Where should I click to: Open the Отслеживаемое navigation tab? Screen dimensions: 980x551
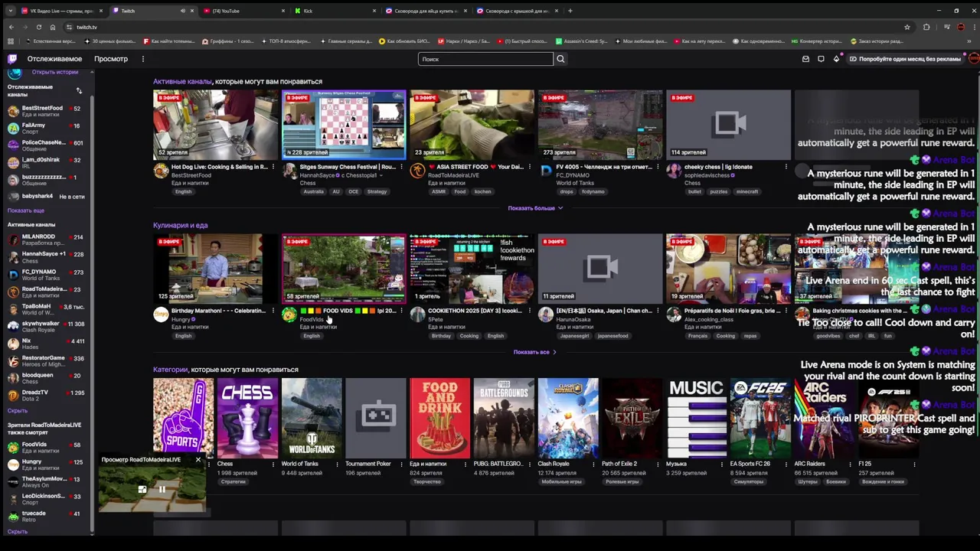pyautogui.click(x=54, y=59)
